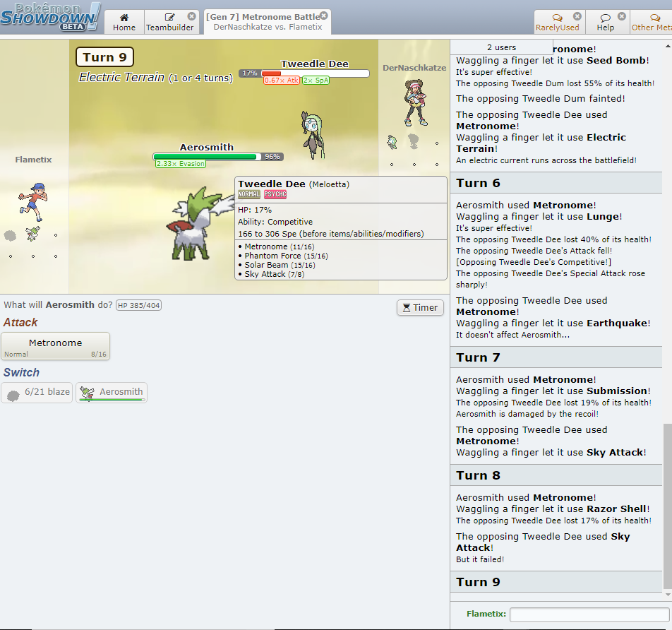Click the Teambuilder pencil icon
Screen dimensions: 672x630
coord(169,17)
